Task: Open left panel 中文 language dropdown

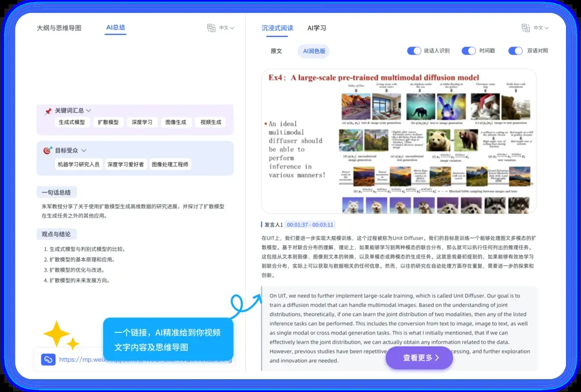Action: pos(226,28)
